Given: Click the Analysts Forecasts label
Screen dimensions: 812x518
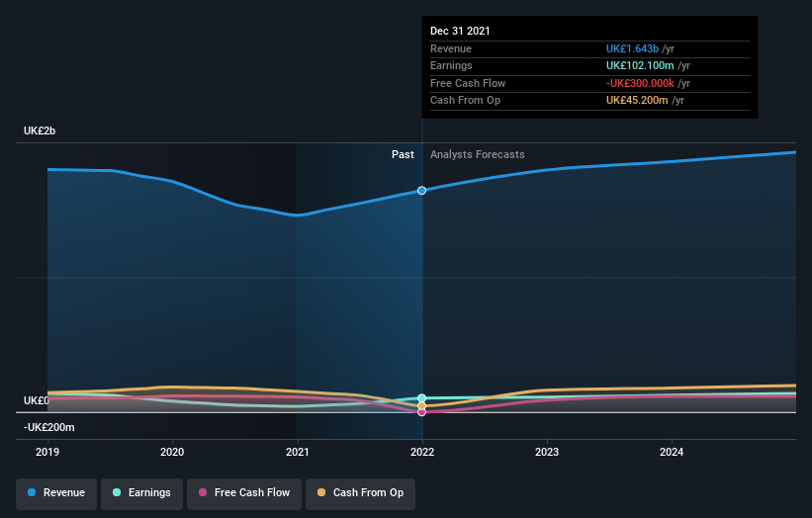Looking at the screenshot, I should point(478,155).
